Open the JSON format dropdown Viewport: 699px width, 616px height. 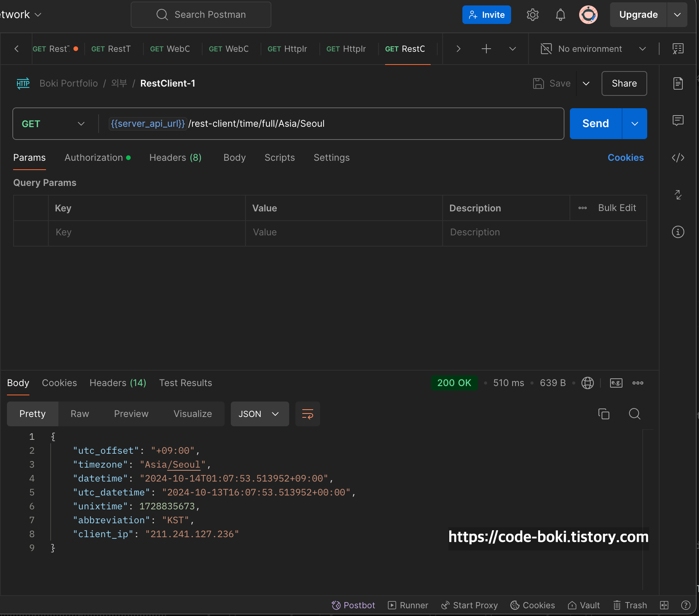pos(260,414)
